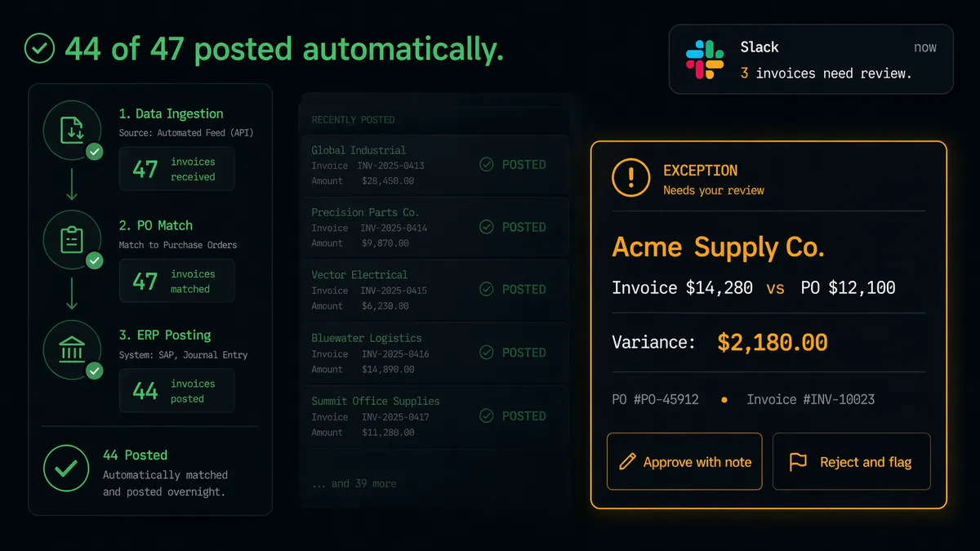Click the Slack logo icon
The height and width of the screenshot is (551, 980).
click(705, 58)
